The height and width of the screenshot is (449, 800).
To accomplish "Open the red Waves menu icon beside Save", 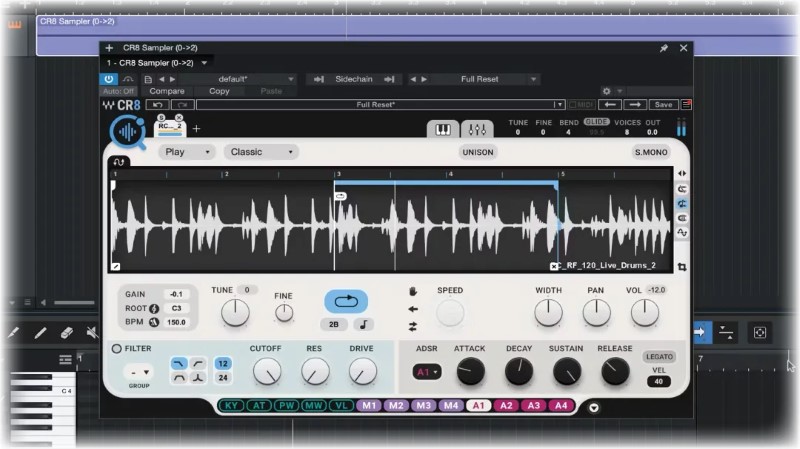I will coord(686,105).
